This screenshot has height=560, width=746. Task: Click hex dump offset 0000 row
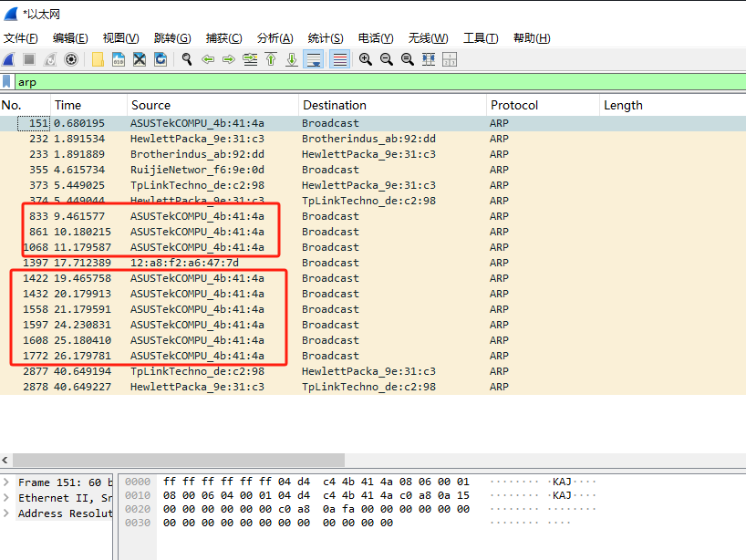[x=360, y=482]
